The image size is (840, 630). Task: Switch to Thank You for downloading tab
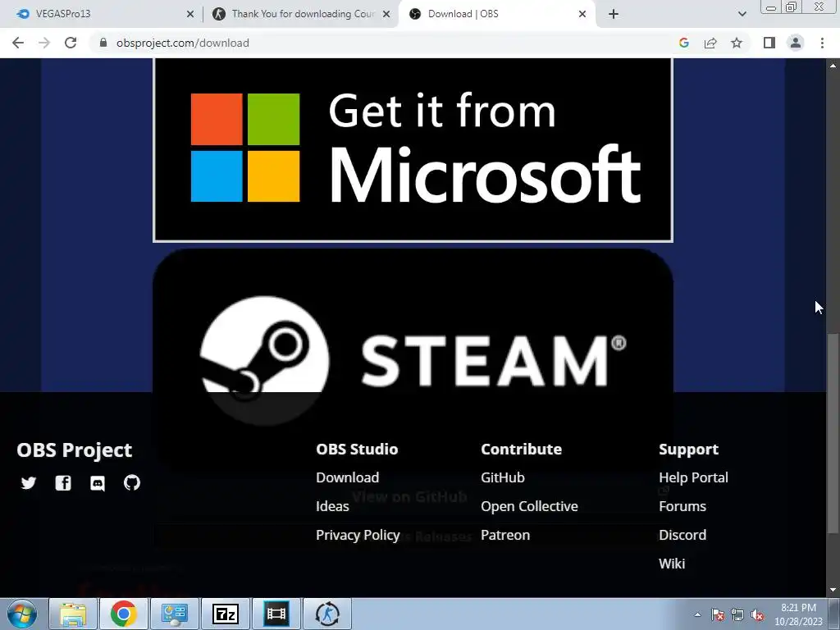click(300, 14)
